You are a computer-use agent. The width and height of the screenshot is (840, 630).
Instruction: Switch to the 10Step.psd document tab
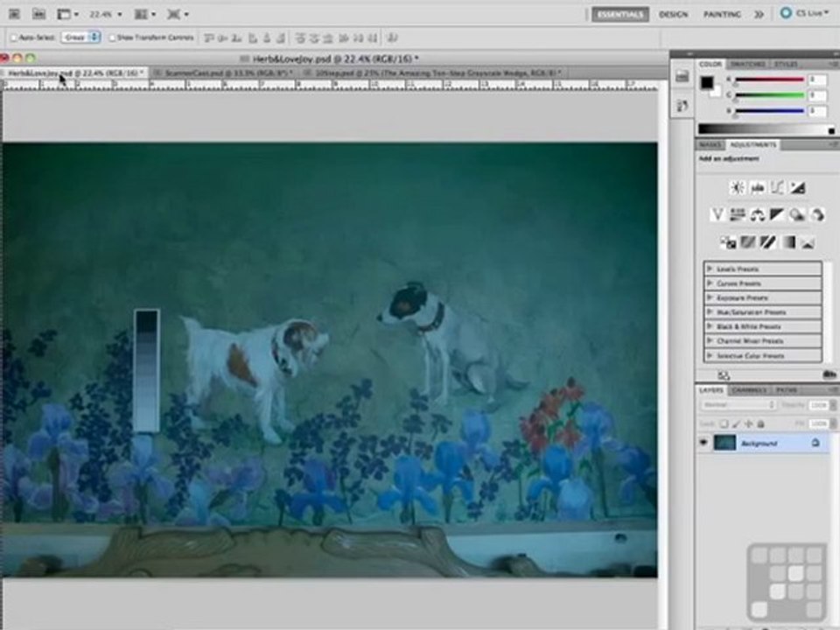click(x=435, y=73)
